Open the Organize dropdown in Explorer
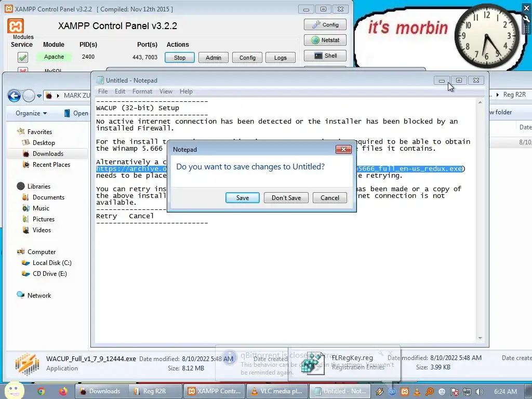This screenshot has width=532, height=399. click(31, 113)
